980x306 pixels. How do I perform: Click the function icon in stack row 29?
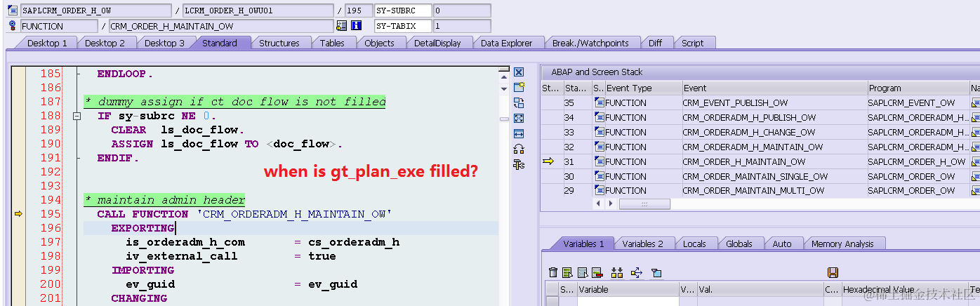[599, 191]
